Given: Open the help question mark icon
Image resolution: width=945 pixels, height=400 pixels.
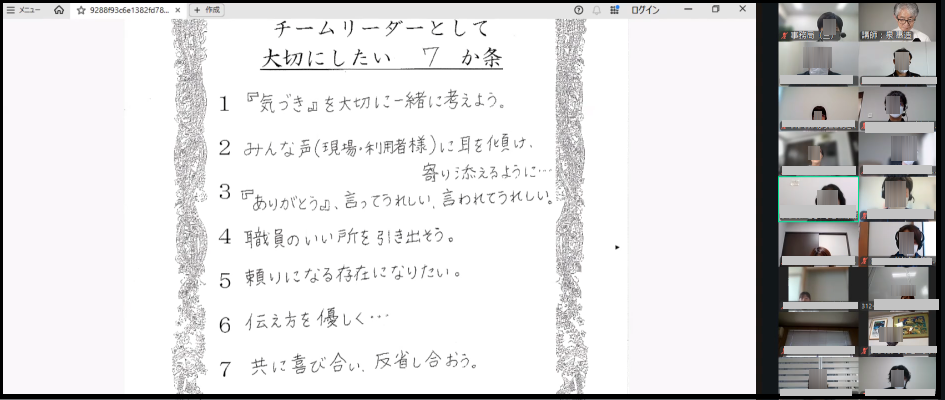Looking at the screenshot, I should point(579,9).
